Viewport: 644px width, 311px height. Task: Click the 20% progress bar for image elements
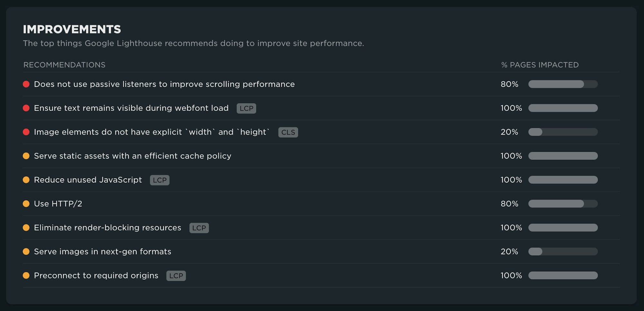coord(563,132)
